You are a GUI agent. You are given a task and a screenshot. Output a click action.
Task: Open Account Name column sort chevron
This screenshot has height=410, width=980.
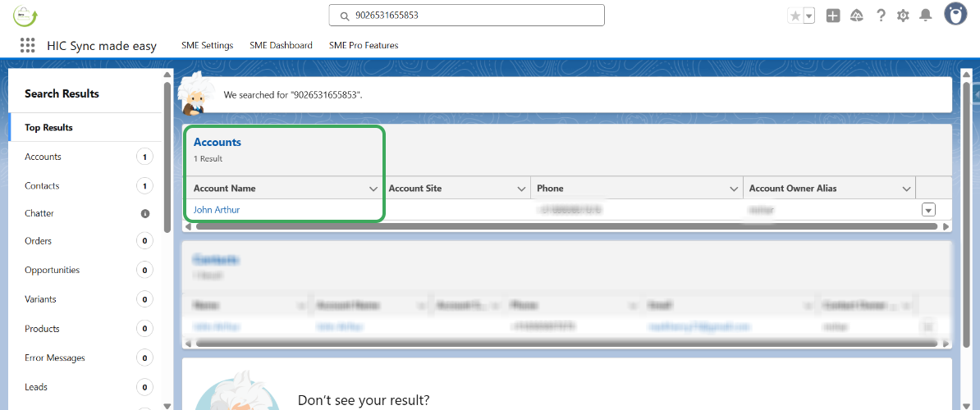[373, 189]
